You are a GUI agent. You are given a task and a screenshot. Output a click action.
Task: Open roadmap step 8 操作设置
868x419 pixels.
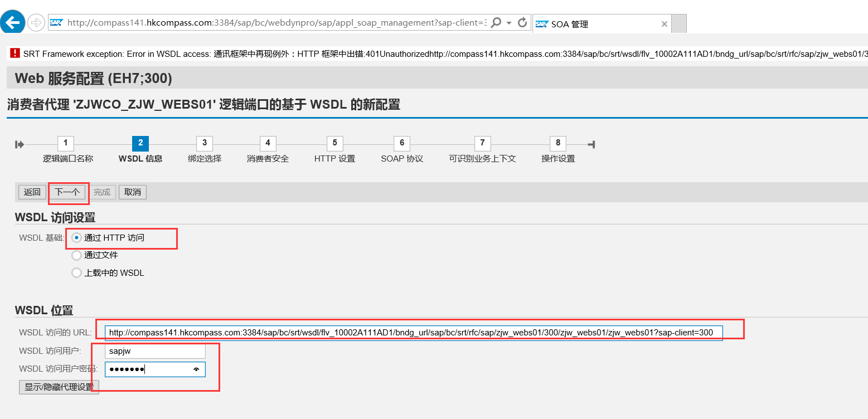[x=558, y=143]
